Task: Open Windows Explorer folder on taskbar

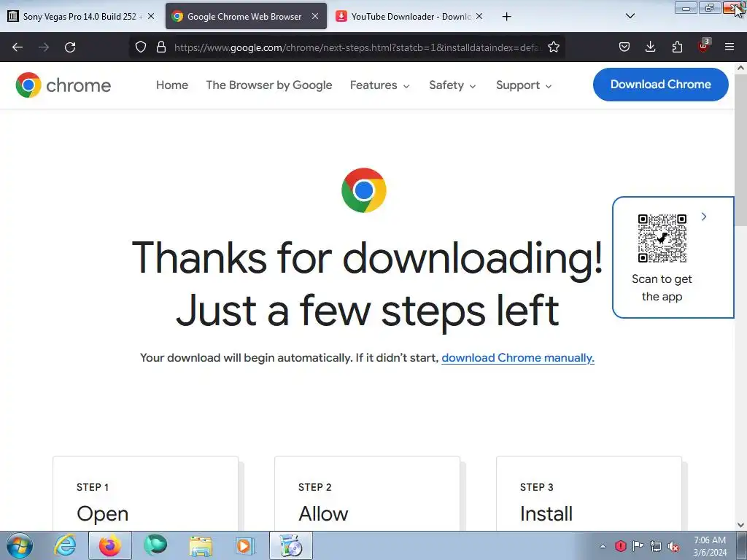Action: pyautogui.click(x=201, y=545)
